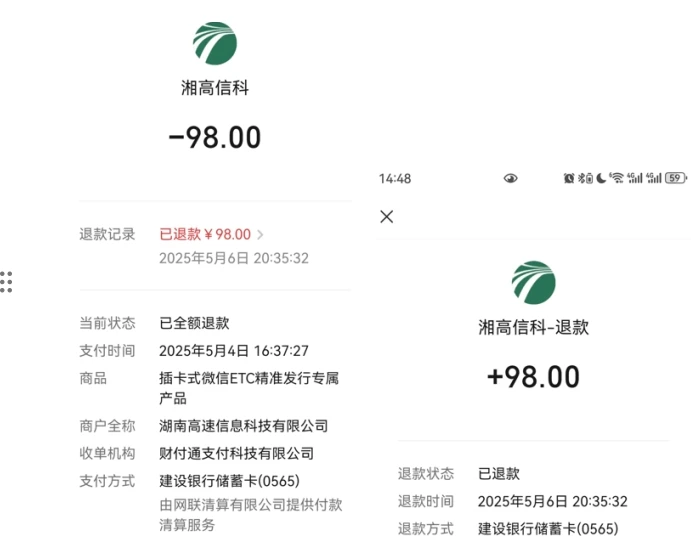Tap merchant name 湖南高速信息科技有限公司
The image size is (691, 547).
(x=243, y=426)
